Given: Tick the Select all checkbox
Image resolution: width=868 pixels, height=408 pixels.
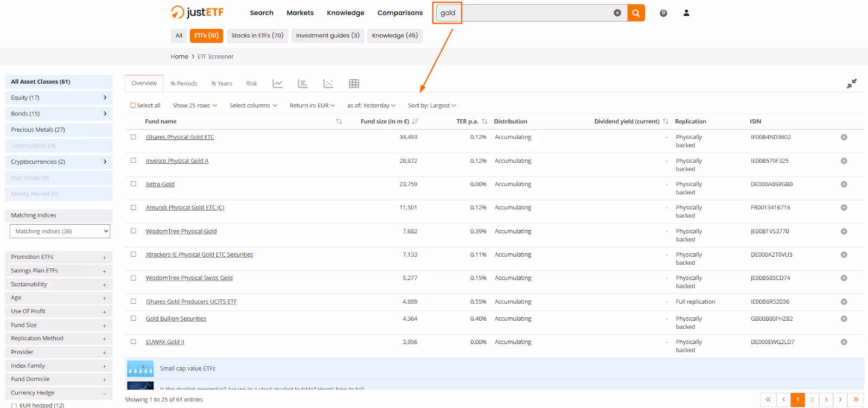Looking at the screenshot, I should (x=133, y=106).
